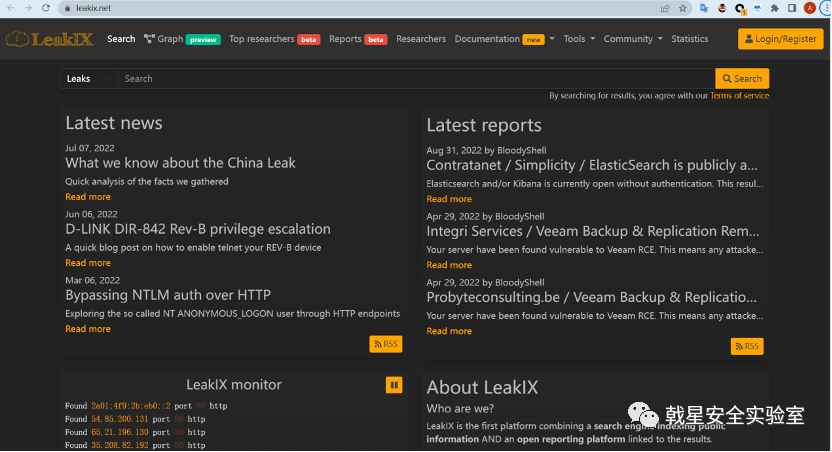Open the Leaks scope dropdown
The width and height of the screenshot is (832, 452).
pyautogui.click(x=89, y=79)
